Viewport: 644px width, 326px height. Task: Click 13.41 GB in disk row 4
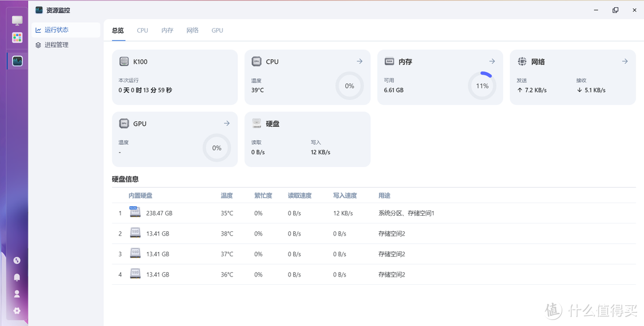(x=157, y=275)
